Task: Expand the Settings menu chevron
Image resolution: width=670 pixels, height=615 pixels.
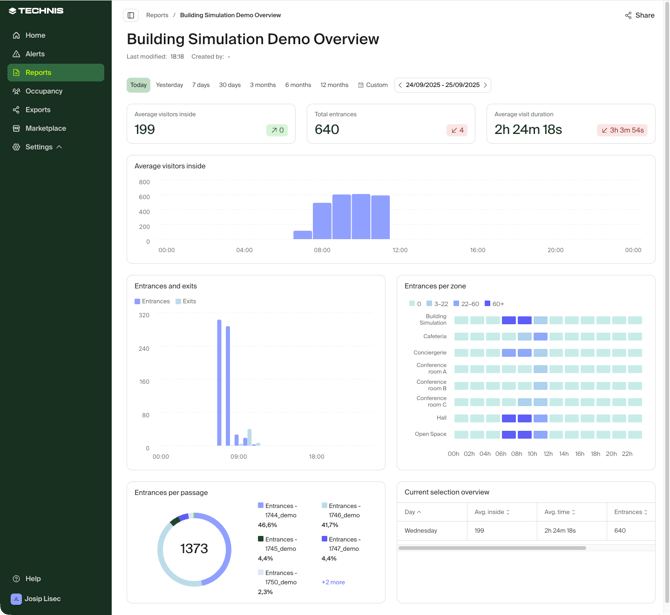Action: [x=59, y=147]
